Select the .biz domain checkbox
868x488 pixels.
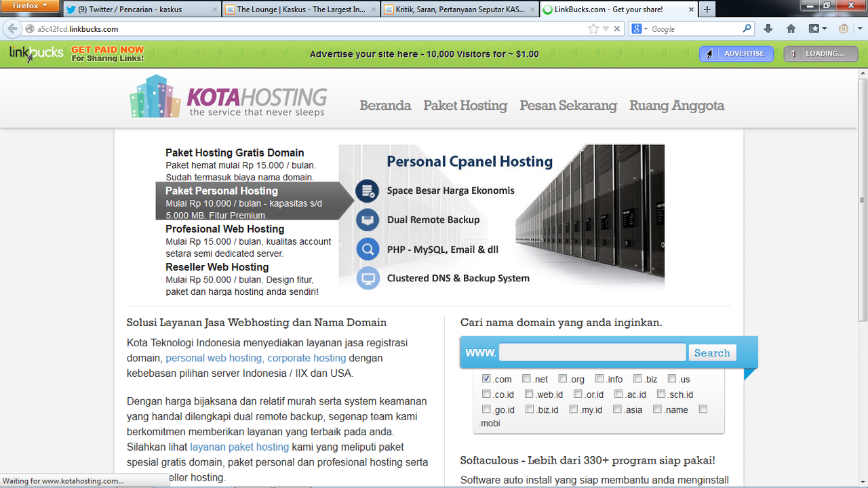point(637,379)
